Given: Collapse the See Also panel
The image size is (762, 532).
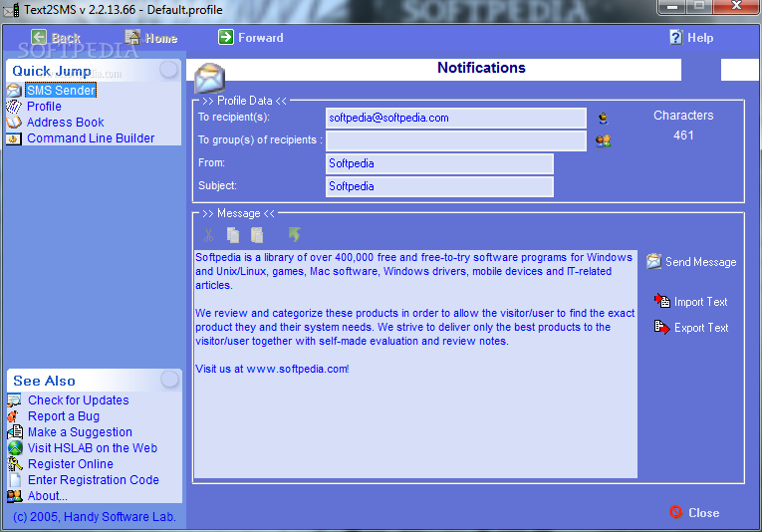Looking at the screenshot, I should point(169,379).
